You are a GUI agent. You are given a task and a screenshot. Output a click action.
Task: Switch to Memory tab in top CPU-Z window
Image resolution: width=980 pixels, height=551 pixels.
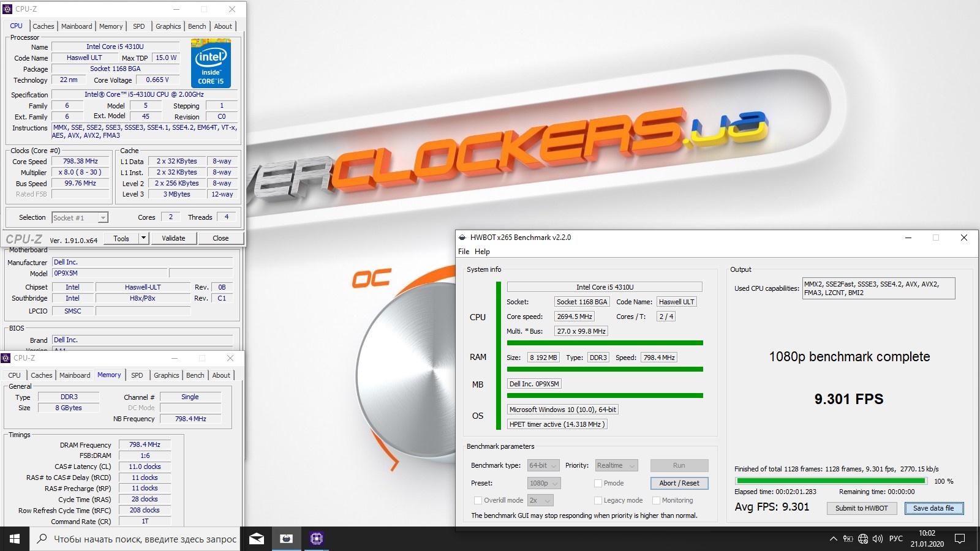(x=111, y=26)
